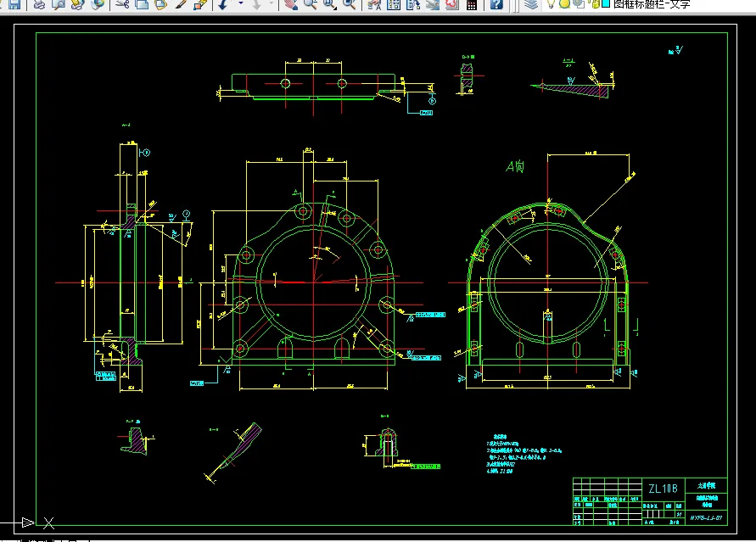The image size is (756, 542).
Task: Click the ZL108 material text in title block
Action: pyautogui.click(x=663, y=489)
